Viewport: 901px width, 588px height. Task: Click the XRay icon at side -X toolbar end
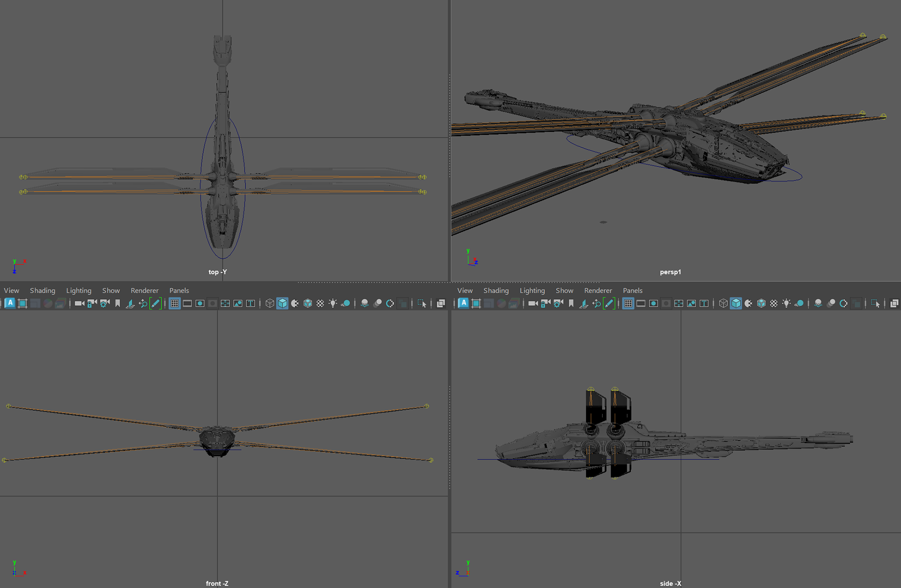coord(894,303)
